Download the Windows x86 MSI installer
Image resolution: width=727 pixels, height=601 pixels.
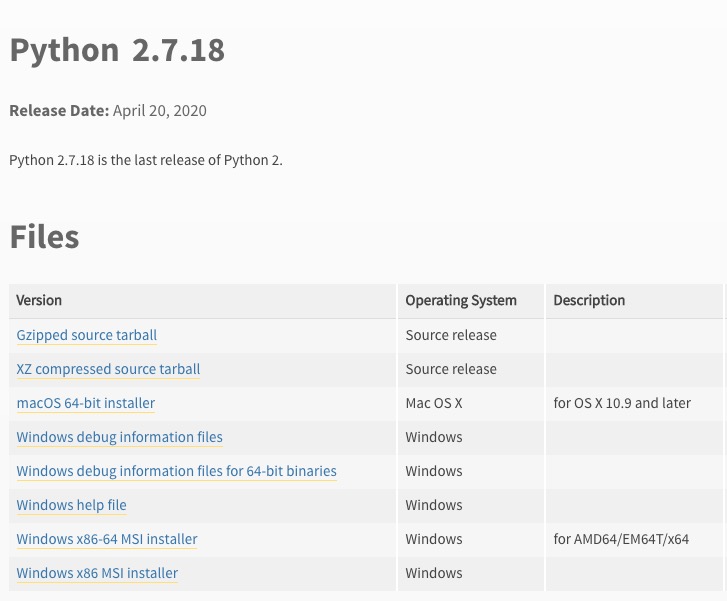(x=97, y=573)
